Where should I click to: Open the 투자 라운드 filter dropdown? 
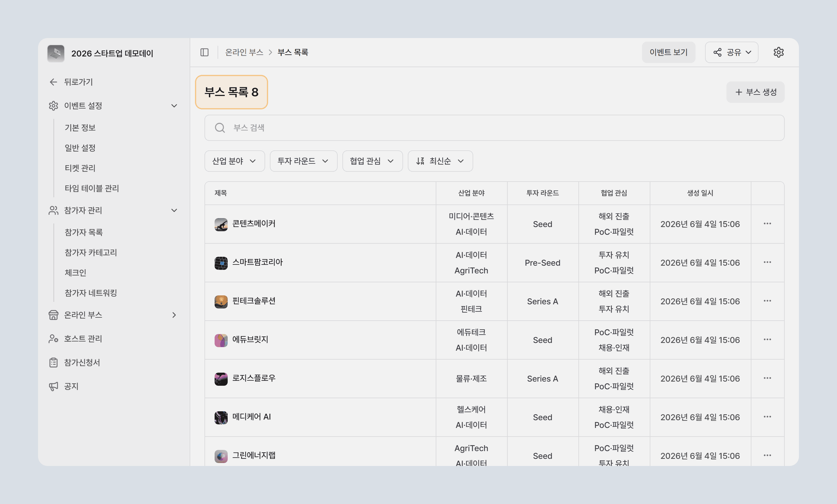(303, 161)
